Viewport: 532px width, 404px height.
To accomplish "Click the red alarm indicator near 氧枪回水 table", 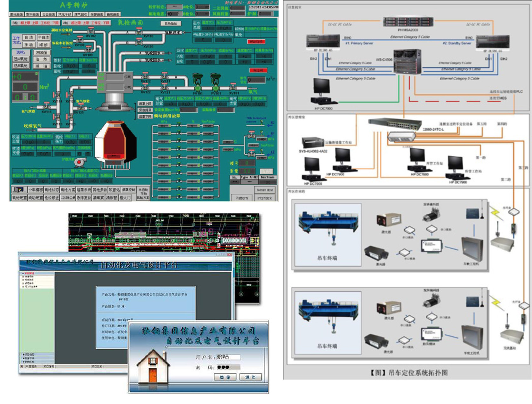I will click(258, 70).
